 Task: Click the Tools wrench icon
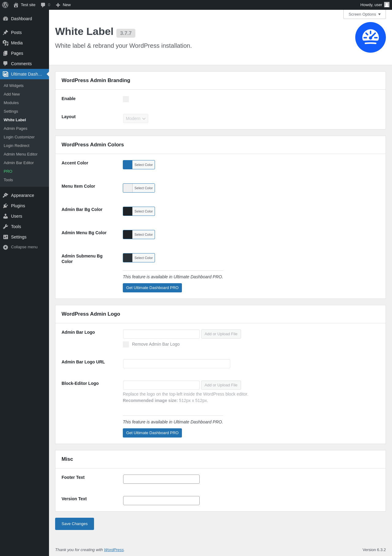pyautogui.click(x=6, y=227)
